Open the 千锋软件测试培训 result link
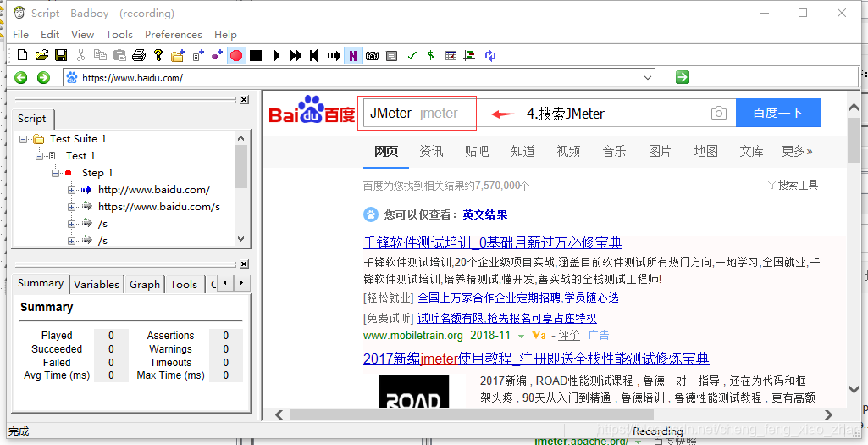This screenshot has width=868, height=445. click(x=493, y=242)
